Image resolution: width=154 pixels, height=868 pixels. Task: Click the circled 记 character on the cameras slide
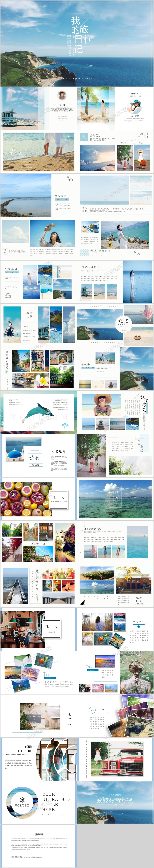tap(92, 710)
